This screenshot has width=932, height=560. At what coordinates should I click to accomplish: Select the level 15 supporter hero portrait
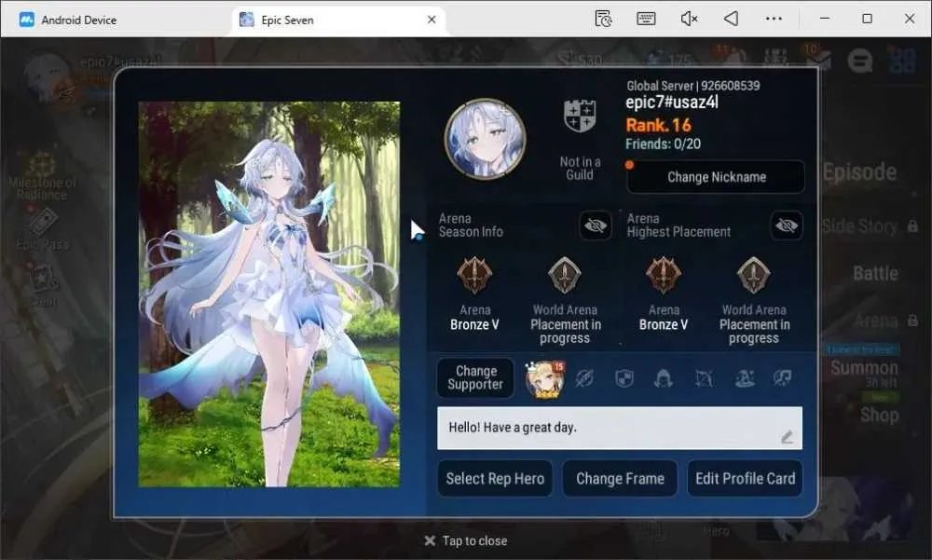tap(544, 378)
